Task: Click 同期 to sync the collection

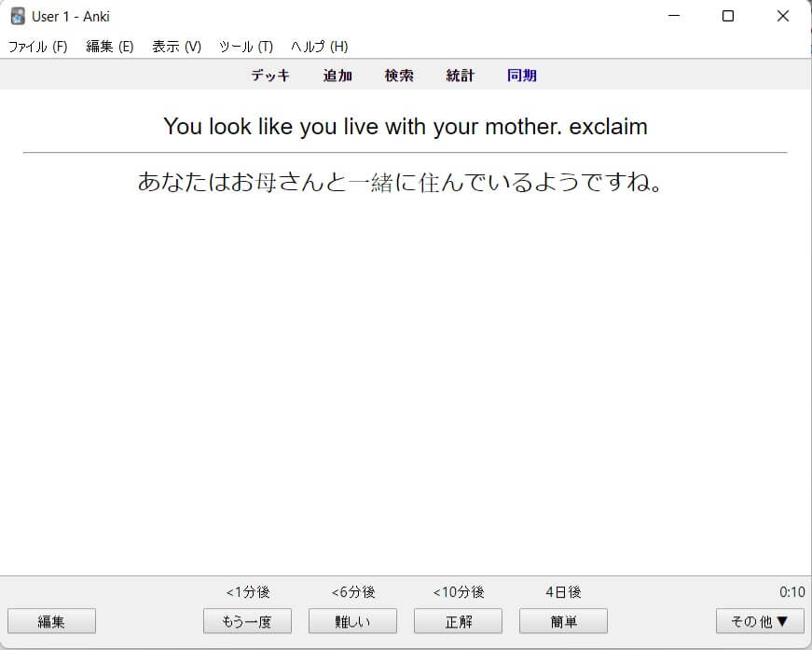Action: [x=521, y=76]
